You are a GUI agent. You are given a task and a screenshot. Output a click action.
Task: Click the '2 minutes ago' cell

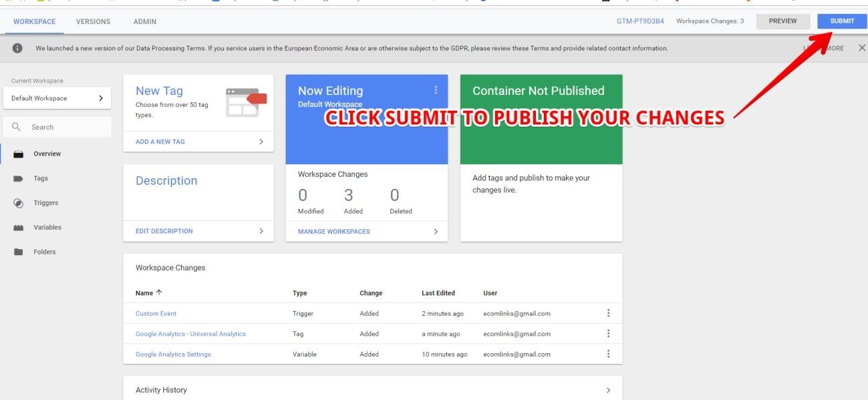click(x=442, y=314)
